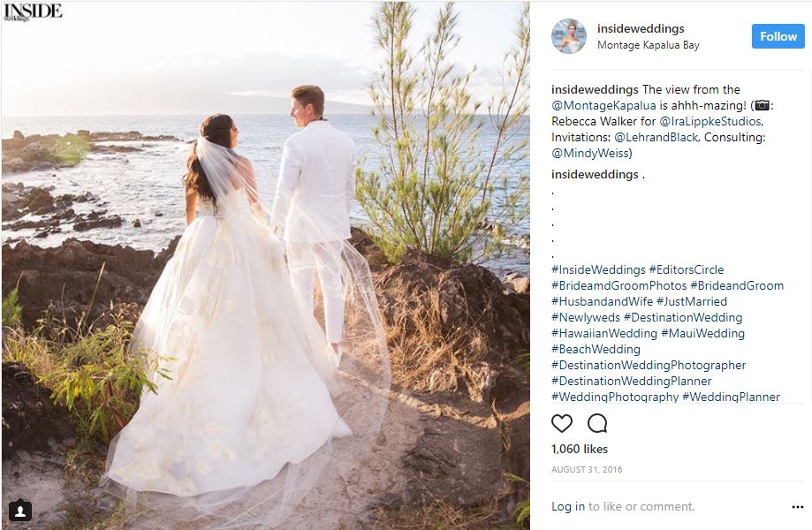Open insidewedddings profile picture
The height and width of the screenshot is (530, 812).
click(569, 36)
